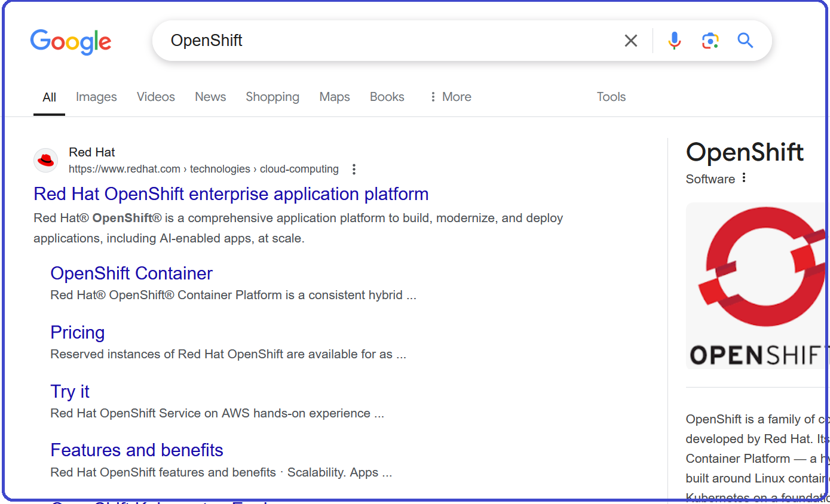Select the Shopping search category
Viewport: 830px width, 504px height.
click(x=272, y=96)
